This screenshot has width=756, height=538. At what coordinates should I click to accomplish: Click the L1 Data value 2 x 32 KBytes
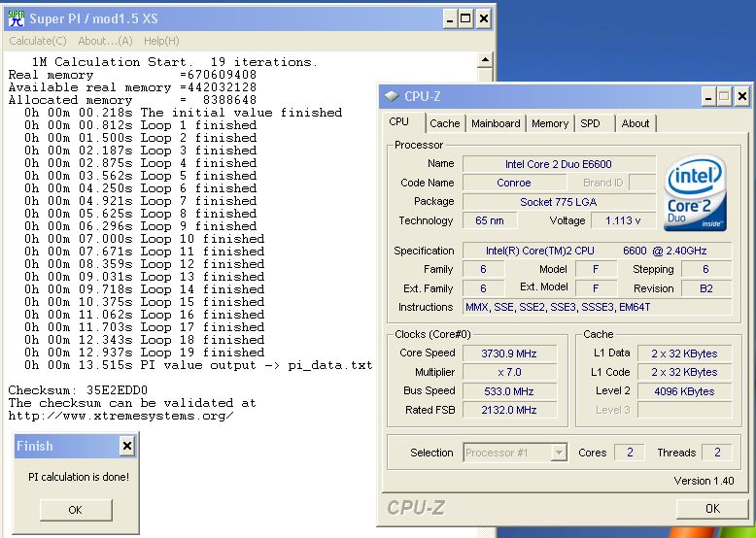tap(684, 353)
